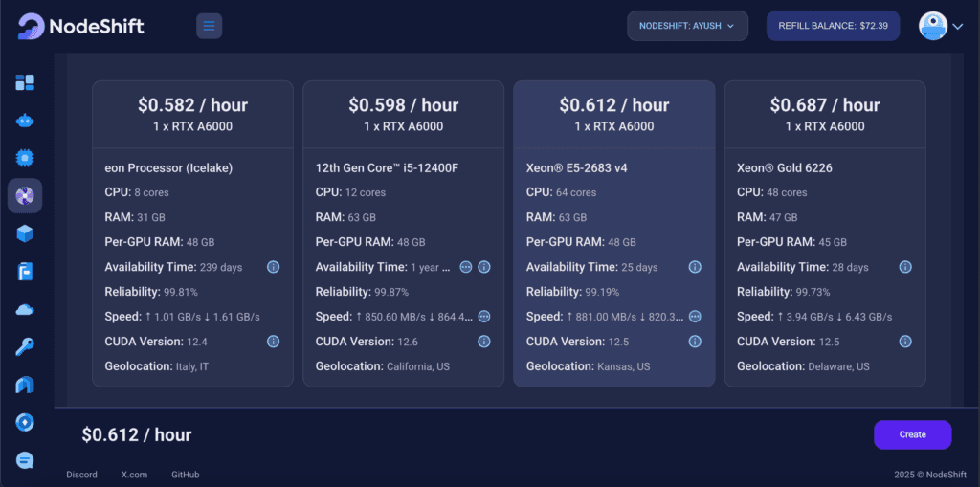Click the chat bubble icon in sidebar

tap(25, 460)
